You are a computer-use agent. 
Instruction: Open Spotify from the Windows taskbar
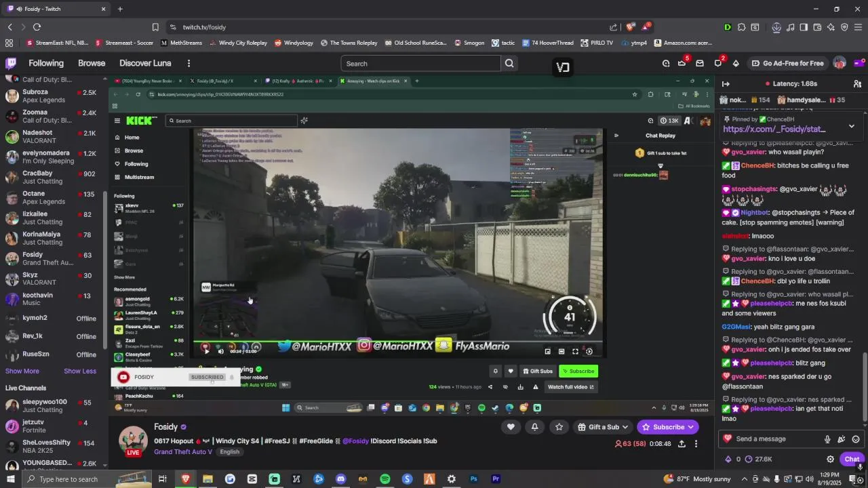384,479
